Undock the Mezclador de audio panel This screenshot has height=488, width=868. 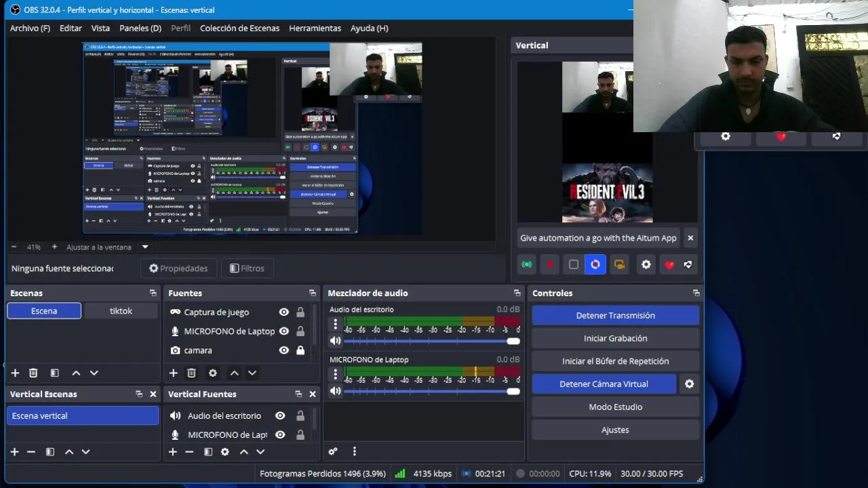coord(517,293)
